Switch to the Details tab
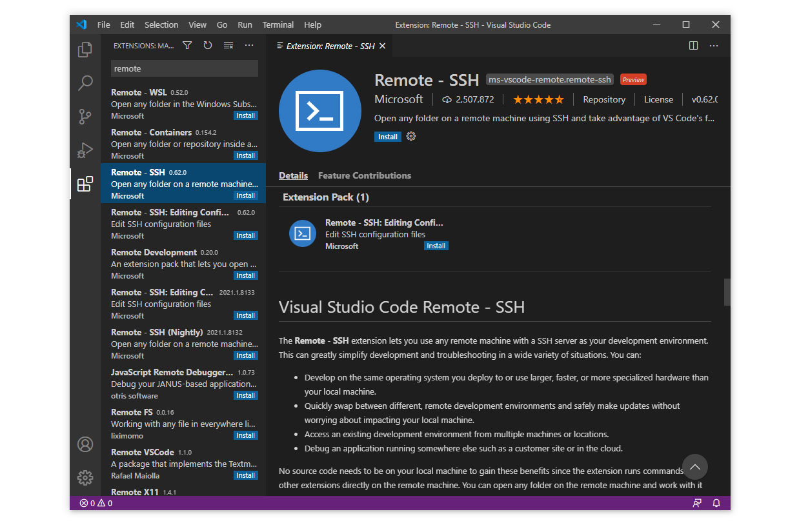 [294, 175]
